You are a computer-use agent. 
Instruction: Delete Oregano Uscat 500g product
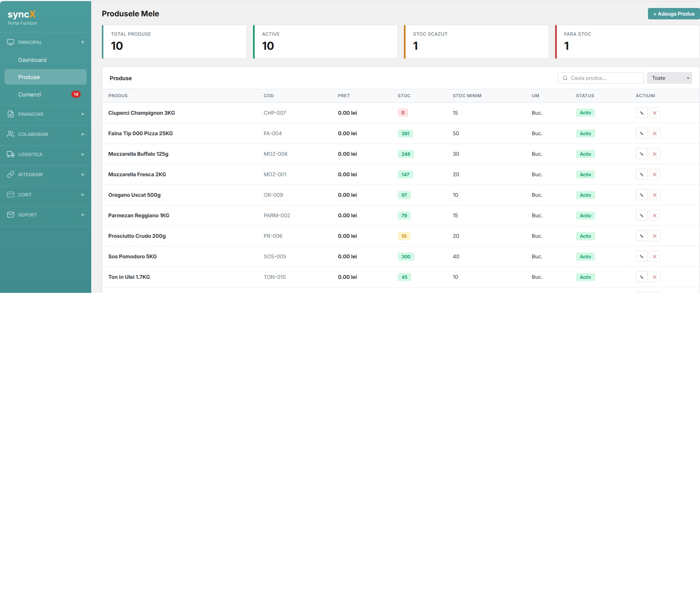coord(654,195)
